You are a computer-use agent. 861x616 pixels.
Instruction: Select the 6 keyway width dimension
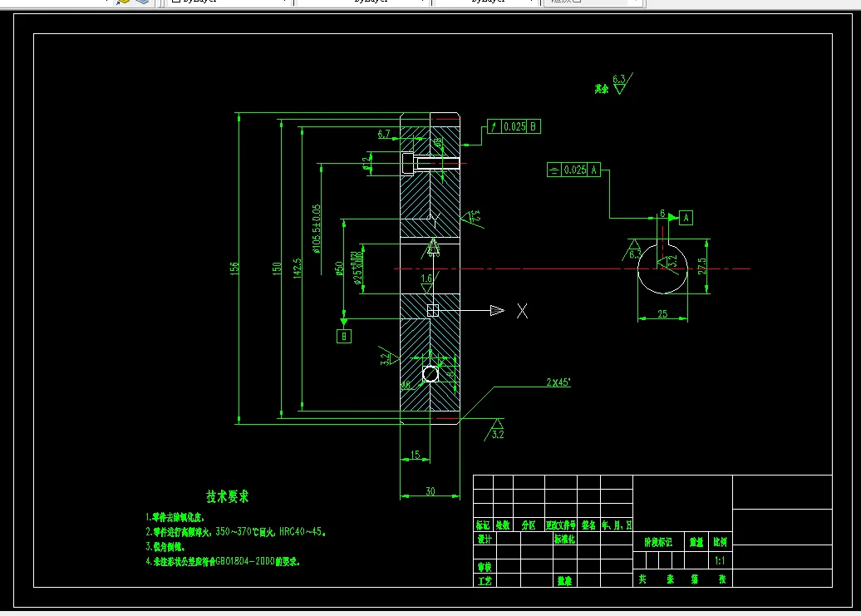[662, 213]
